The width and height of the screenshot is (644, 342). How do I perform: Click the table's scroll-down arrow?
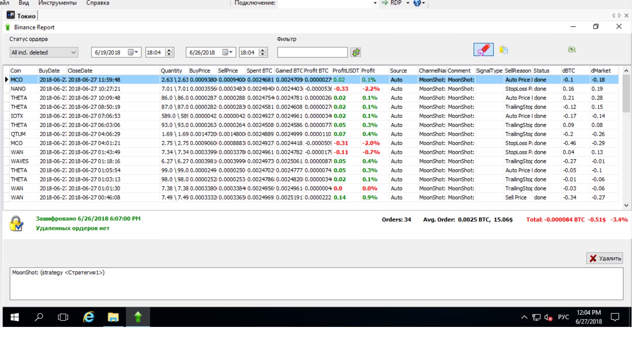tap(626, 206)
